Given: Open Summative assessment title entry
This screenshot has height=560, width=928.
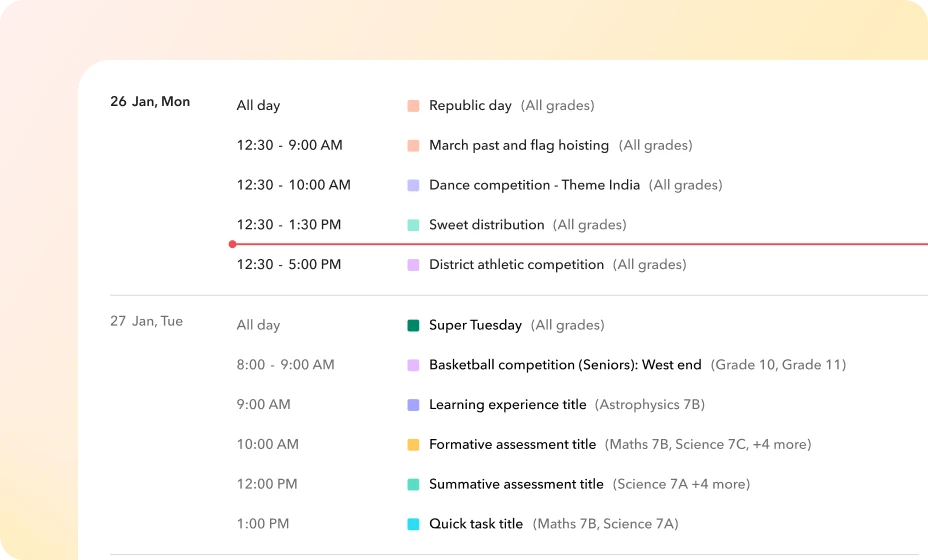Looking at the screenshot, I should click(x=516, y=484).
